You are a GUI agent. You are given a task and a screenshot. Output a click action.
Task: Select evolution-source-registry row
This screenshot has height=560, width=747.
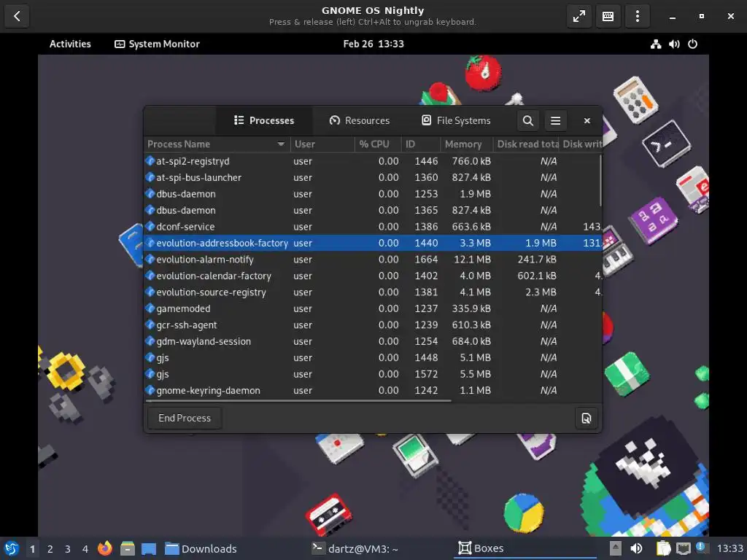click(x=373, y=292)
